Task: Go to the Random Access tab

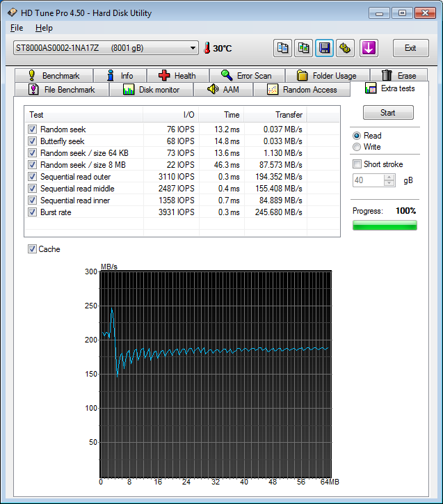Action: pyautogui.click(x=302, y=89)
